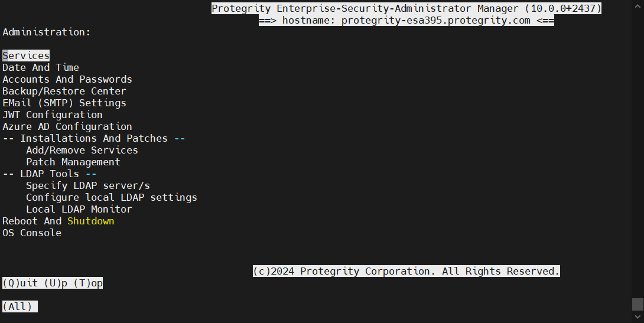Open Configure local LDAP settings

point(112,197)
